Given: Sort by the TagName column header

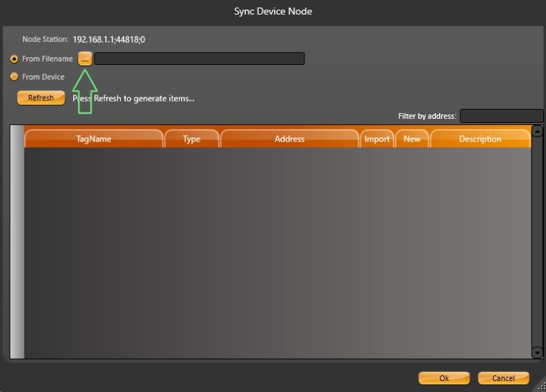Looking at the screenshot, I should tap(94, 139).
